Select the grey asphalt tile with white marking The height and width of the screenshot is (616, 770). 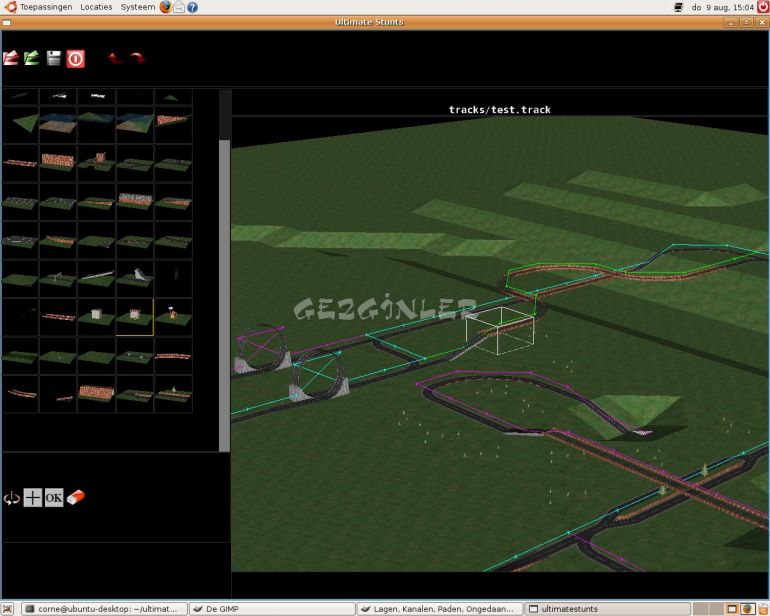tap(20, 240)
